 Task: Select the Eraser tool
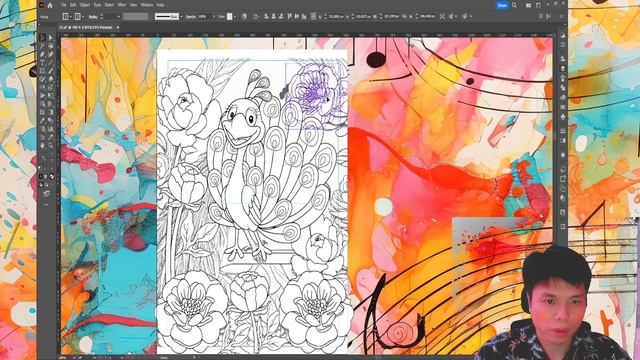tap(51, 78)
